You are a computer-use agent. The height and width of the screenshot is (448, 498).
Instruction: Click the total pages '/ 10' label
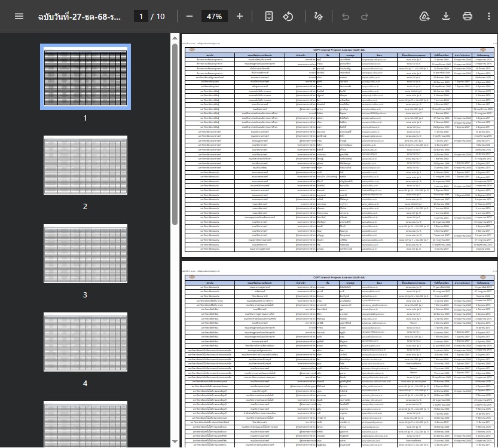(158, 17)
